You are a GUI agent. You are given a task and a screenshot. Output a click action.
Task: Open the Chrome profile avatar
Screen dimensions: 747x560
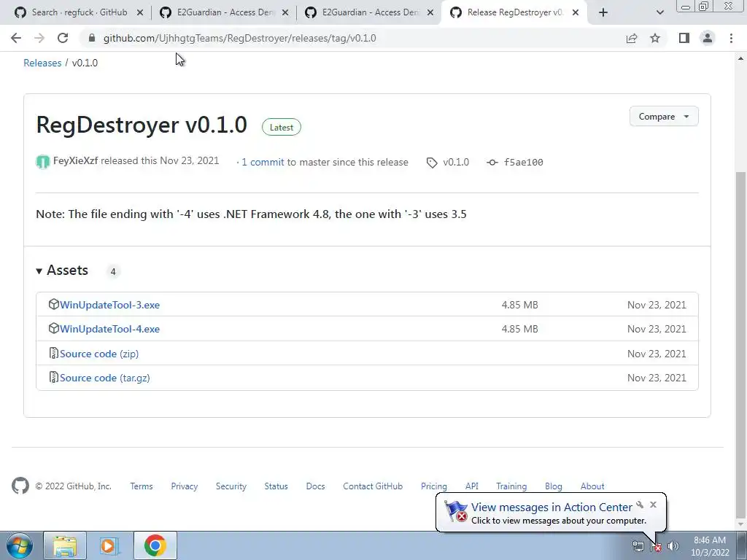point(708,38)
